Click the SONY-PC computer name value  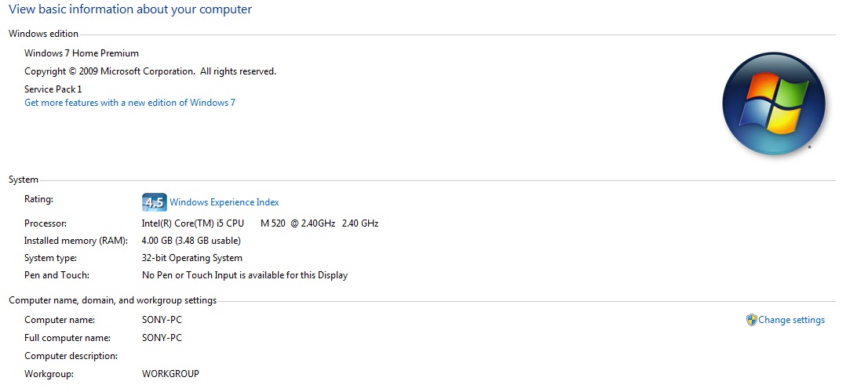pos(162,320)
